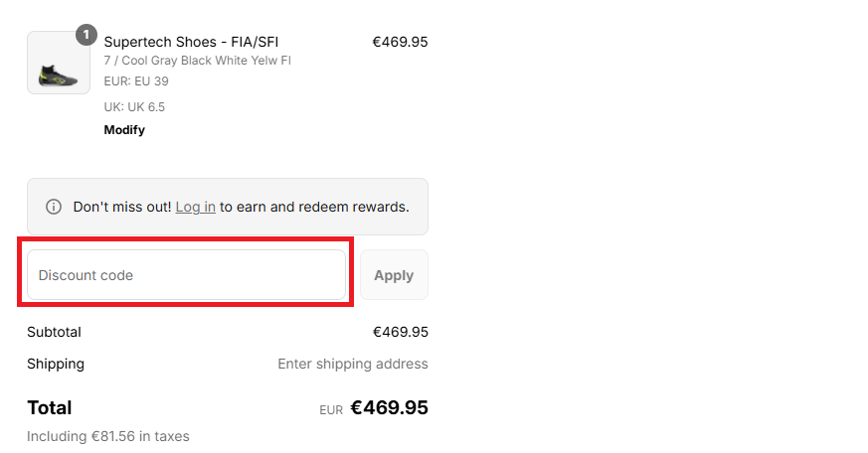The image size is (868, 453).
Task: Click the bold Total label
Action: tap(50, 407)
